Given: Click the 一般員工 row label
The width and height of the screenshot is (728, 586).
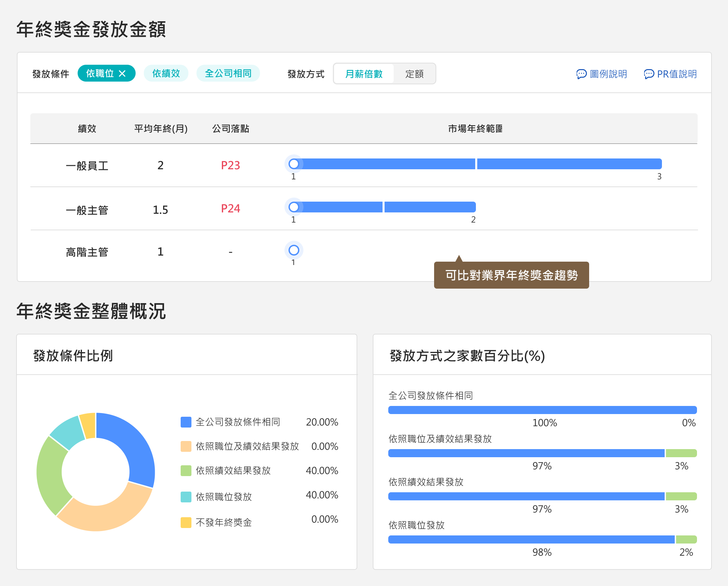Looking at the screenshot, I should coord(87,166).
